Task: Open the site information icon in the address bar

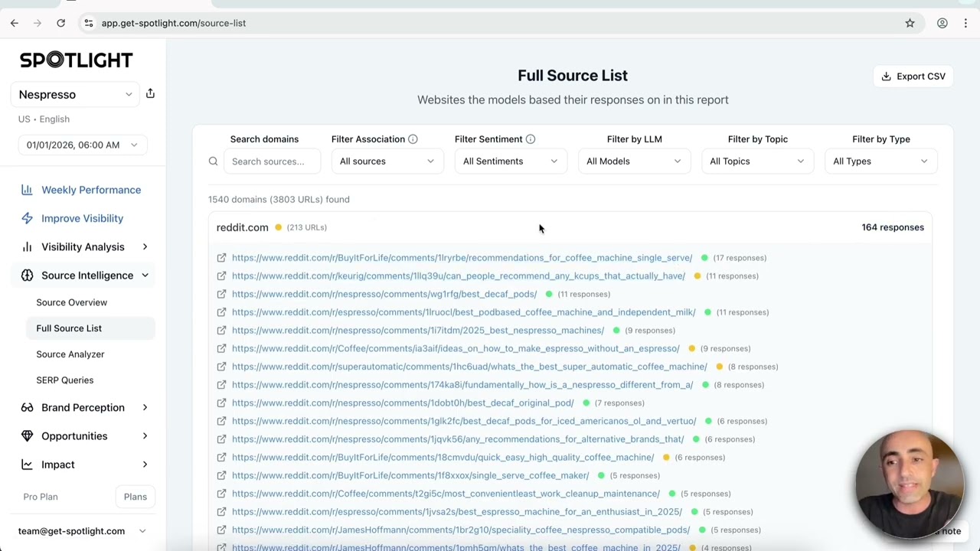Action: pos(89,23)
